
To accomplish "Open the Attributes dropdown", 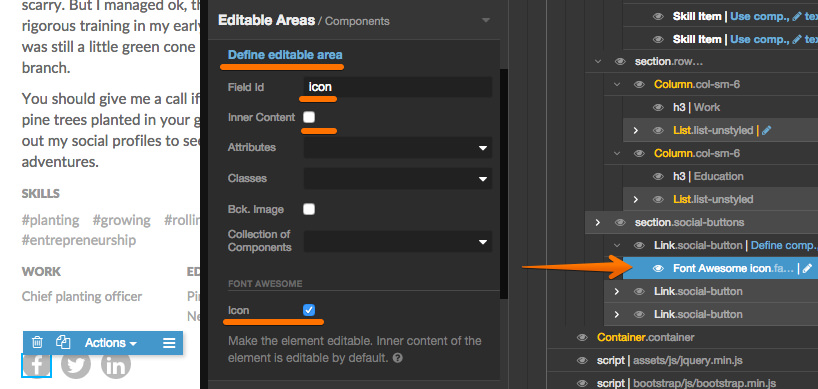I will click(x=398, y=148).
